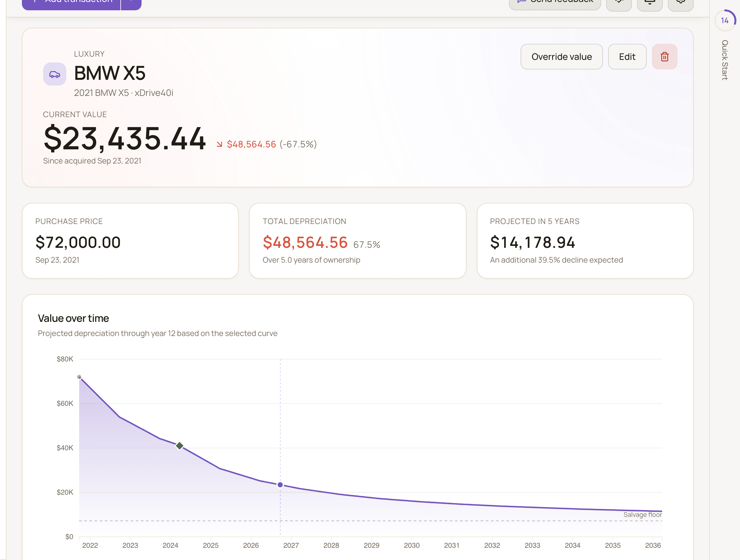Click 'Over 5.0 years of ownership' text

tap(311, 260)
